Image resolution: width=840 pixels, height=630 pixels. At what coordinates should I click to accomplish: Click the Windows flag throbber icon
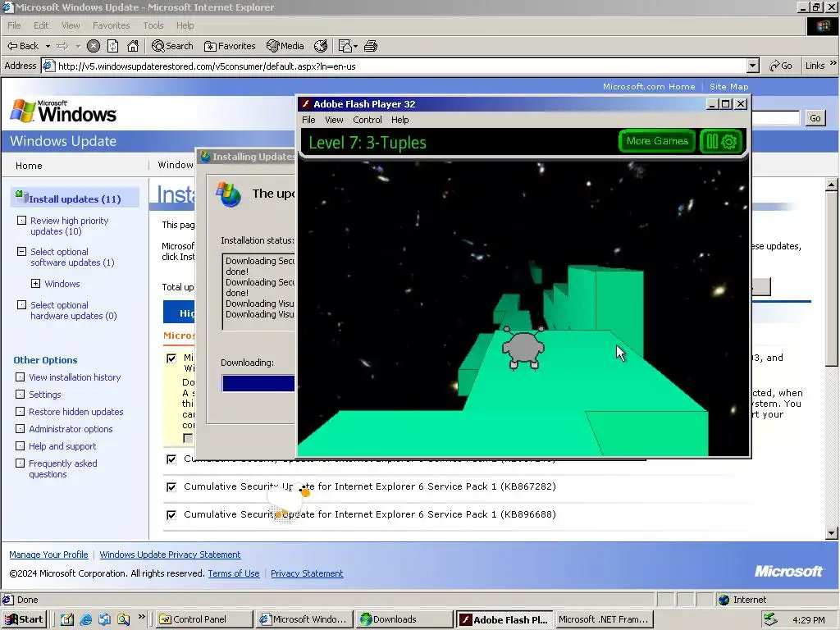[822, 26]
